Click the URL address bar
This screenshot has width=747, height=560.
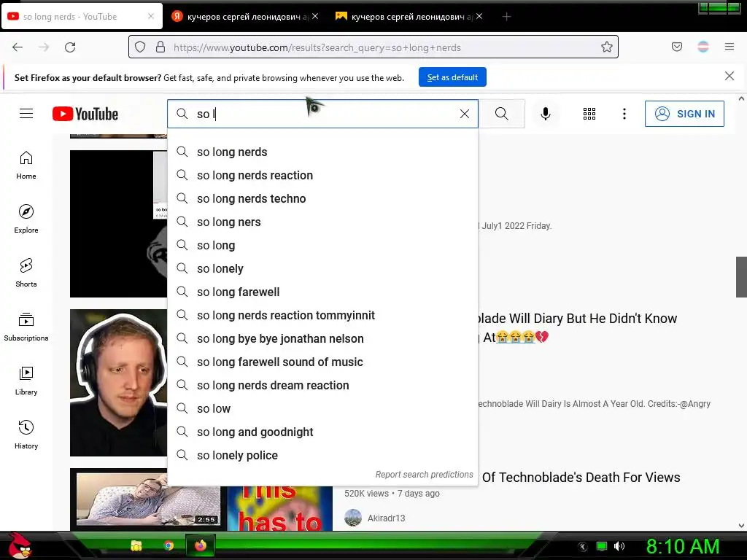coord(373,47)
